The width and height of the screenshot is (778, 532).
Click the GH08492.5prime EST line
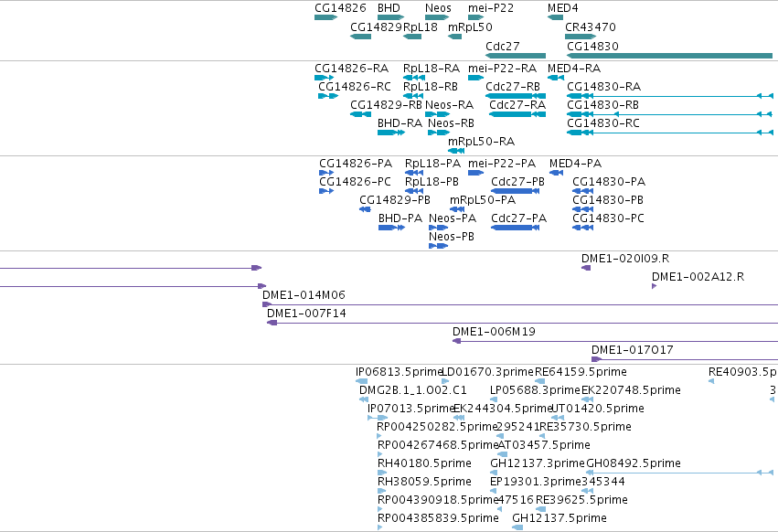point(680,473)
